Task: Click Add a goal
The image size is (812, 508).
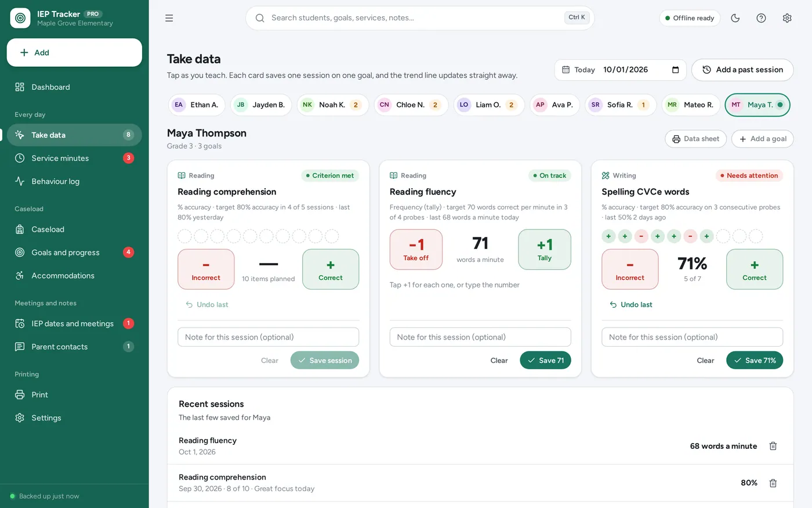Action: 763,139
